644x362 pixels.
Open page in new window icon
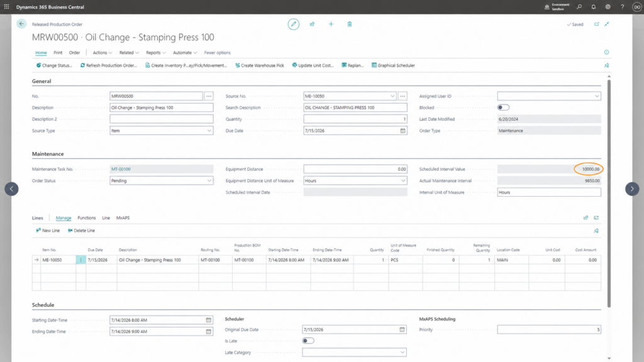(596, 25)
